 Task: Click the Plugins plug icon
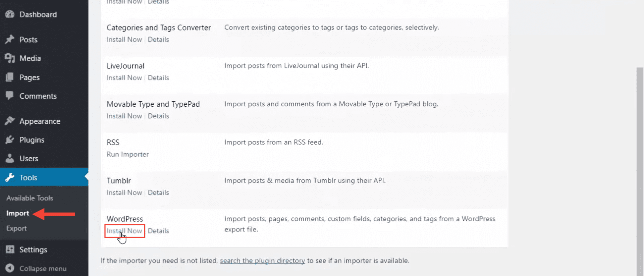(10, 140)
